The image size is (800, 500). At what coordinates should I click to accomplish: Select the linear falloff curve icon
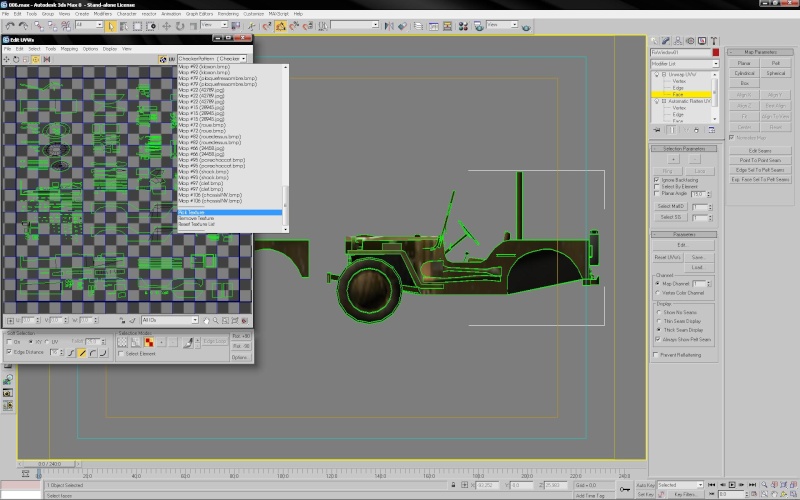point(82,353)
